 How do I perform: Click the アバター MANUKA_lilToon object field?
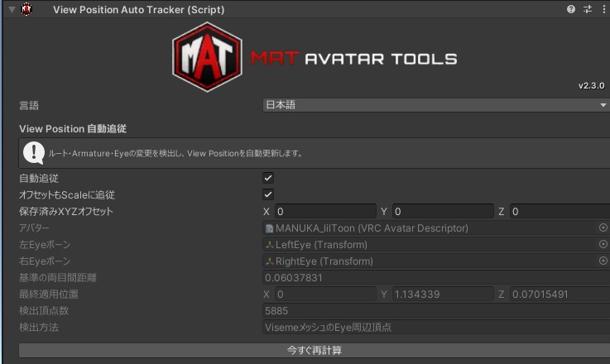coord(430,227)
